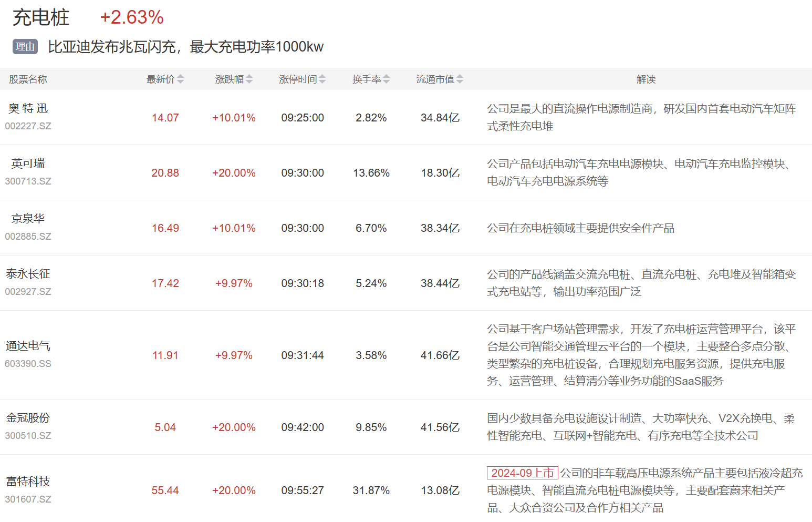The image size is (812, 522).
Task: Click the 充电桩 sector title
Action: [41, 17]
